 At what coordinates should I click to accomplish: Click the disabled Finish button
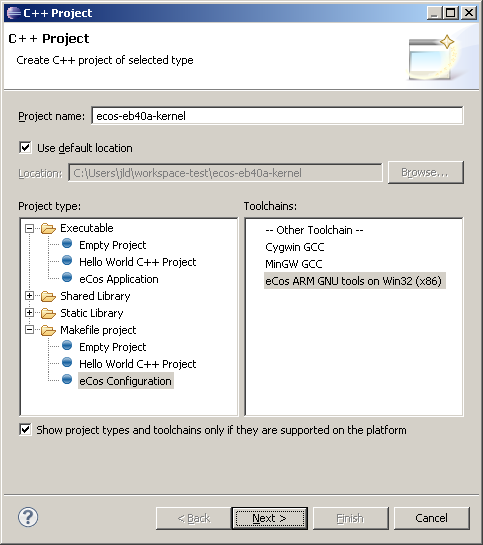[350, 518]
